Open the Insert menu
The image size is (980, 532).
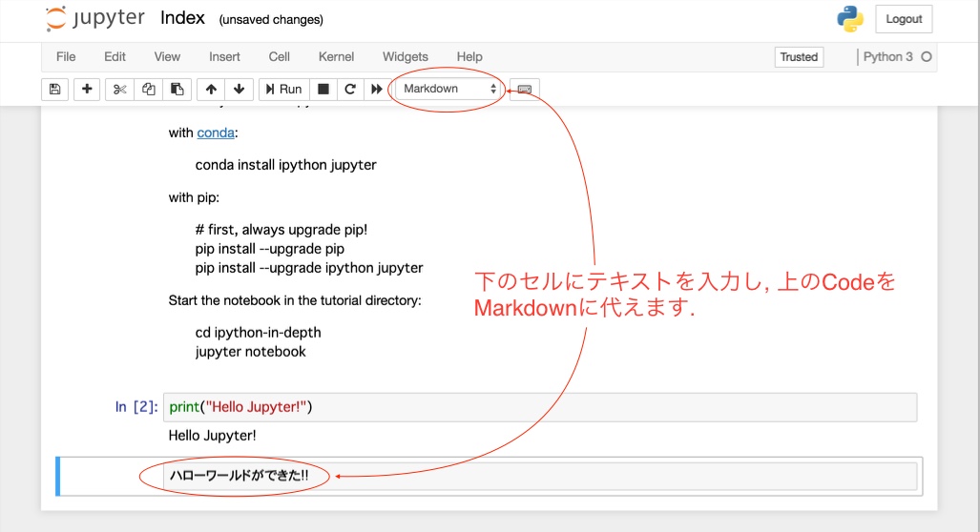point(224,57)
